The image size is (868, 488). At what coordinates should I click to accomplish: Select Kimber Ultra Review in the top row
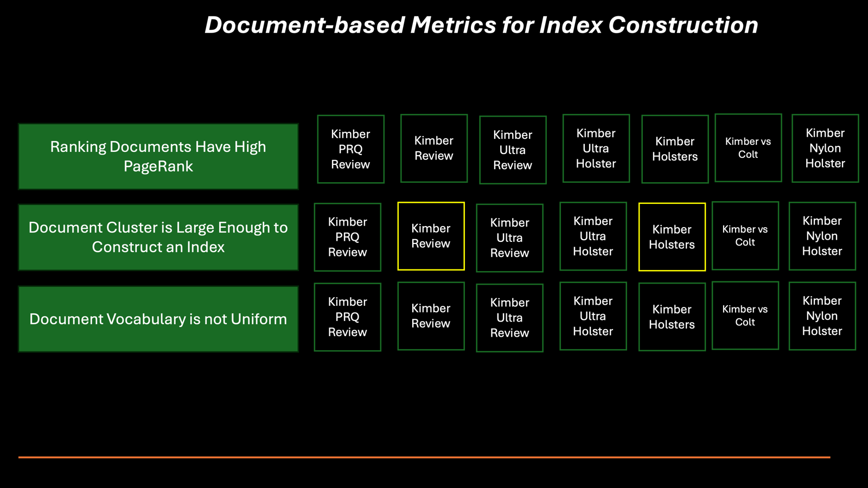(x=513, y=150)
